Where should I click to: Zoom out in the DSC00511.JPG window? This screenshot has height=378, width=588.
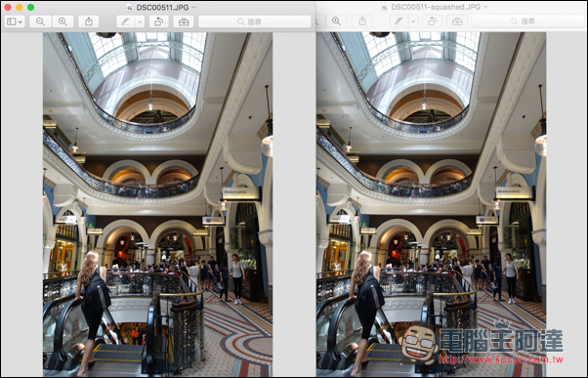tap(40, 21)
